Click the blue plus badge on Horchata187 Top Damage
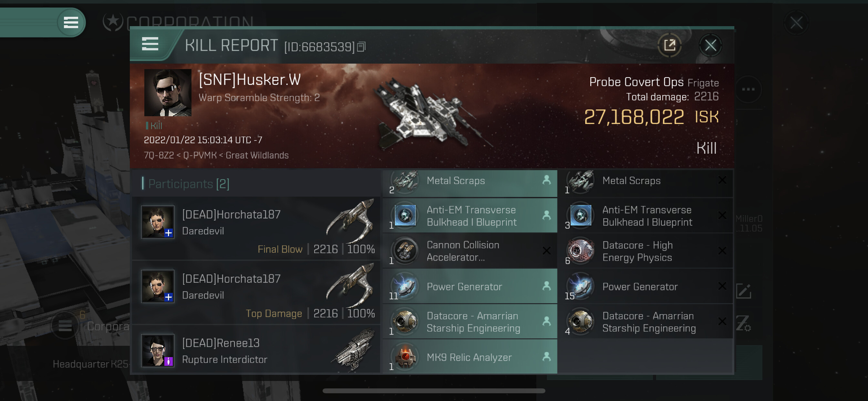Screen dimensions: 868x401 point(169,297)
